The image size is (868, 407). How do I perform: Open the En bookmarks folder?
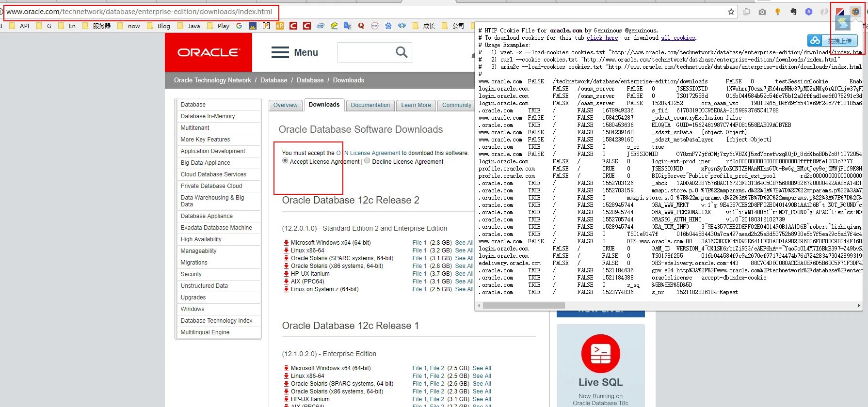(67, 26)
